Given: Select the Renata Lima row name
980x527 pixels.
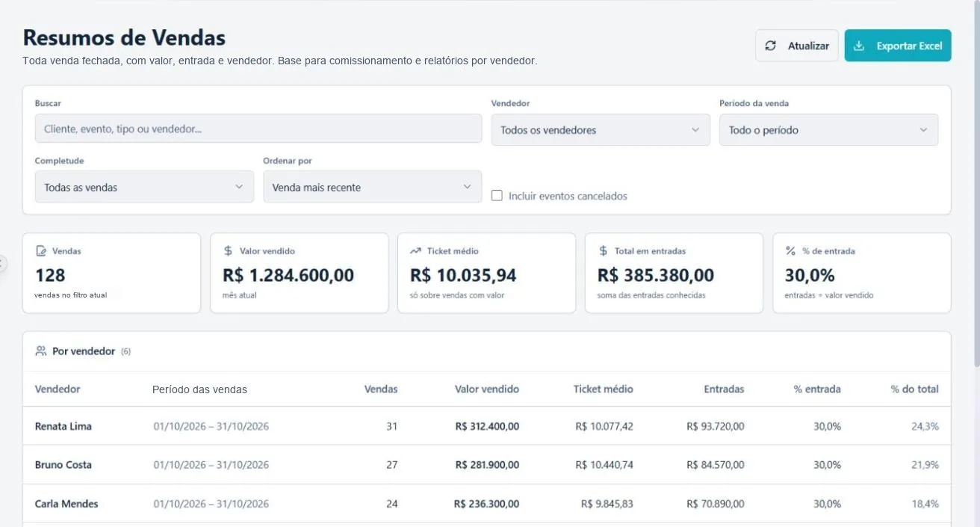Looking at the screenshot, I should coord(63,426).
